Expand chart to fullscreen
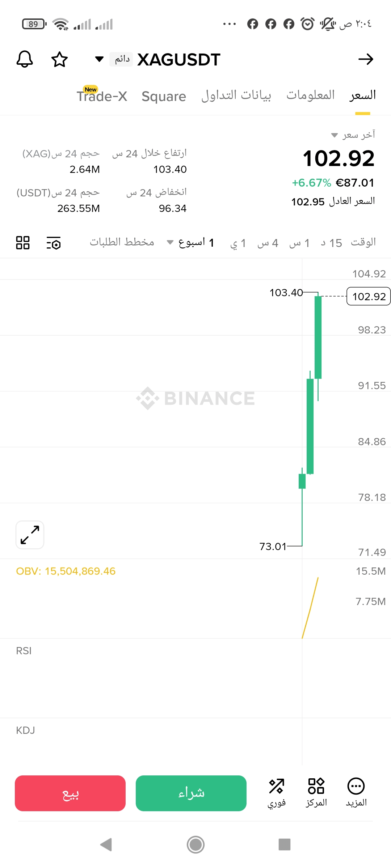391x868 pixels. click(x=30, y=535)
